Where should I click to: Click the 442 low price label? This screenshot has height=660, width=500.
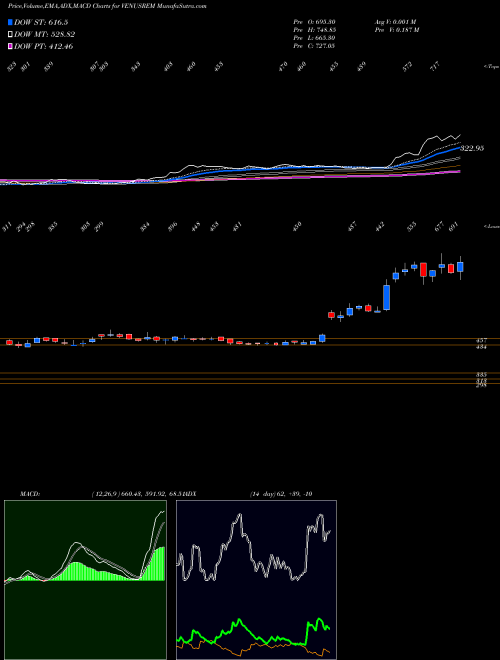pyautogui.click(x=380, y=227)
